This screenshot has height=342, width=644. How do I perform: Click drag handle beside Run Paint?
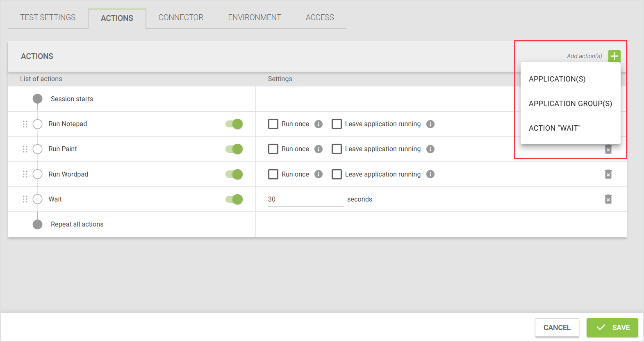point(25,149)
